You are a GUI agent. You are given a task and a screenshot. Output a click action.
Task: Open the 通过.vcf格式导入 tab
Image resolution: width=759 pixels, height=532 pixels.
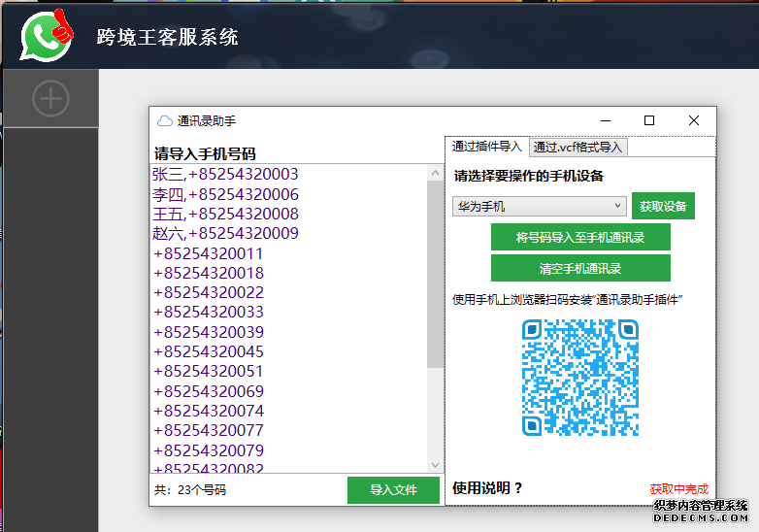[x=577, y=148]
